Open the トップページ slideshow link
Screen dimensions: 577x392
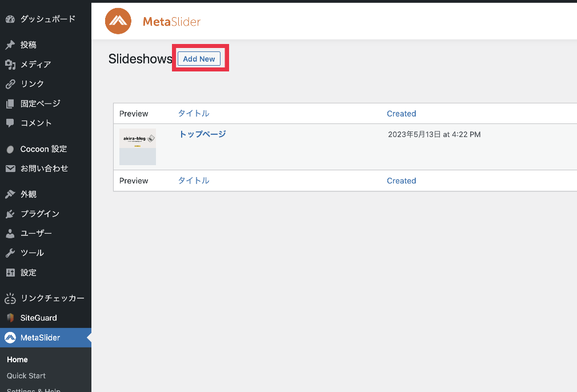click(x=202, y=134)
